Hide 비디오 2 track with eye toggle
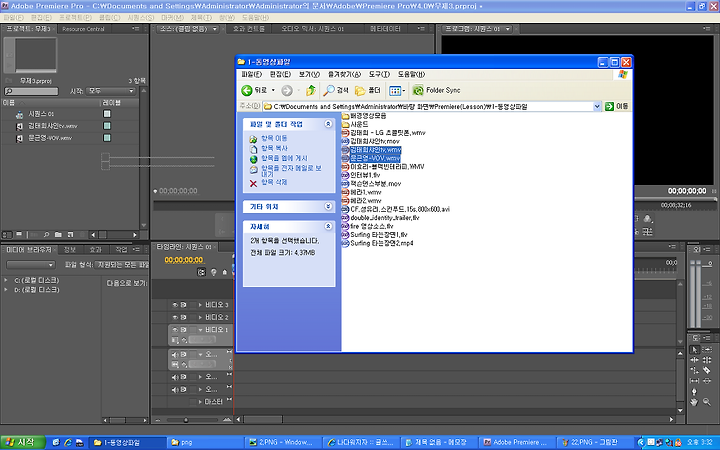 pos(175,317)
